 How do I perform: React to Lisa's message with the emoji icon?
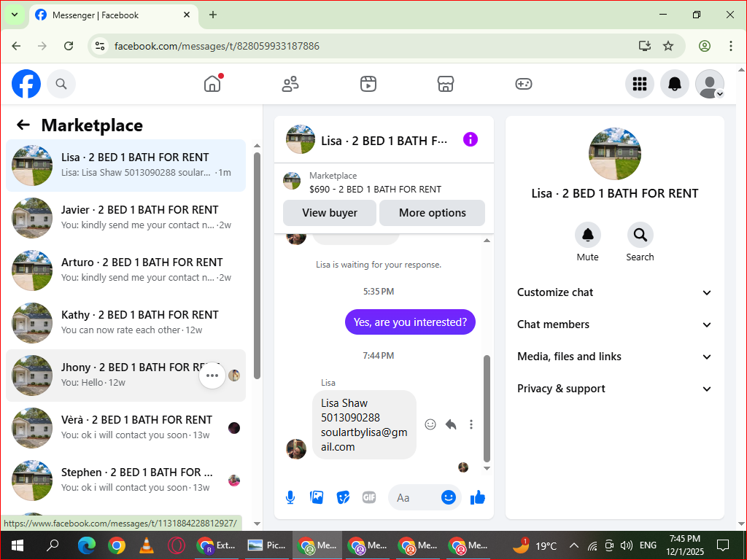click(x=430, y=424)
